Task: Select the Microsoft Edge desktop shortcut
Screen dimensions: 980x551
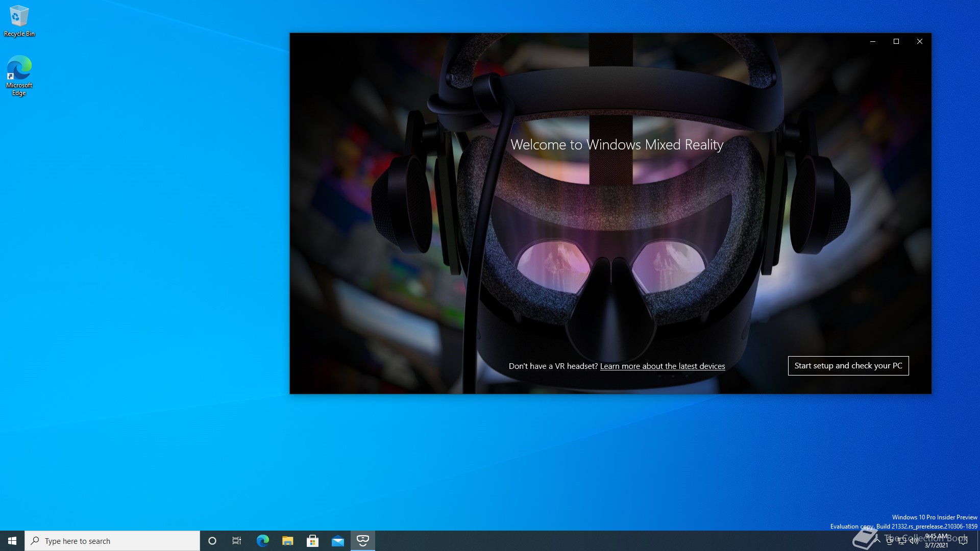Action: point(19,76)
